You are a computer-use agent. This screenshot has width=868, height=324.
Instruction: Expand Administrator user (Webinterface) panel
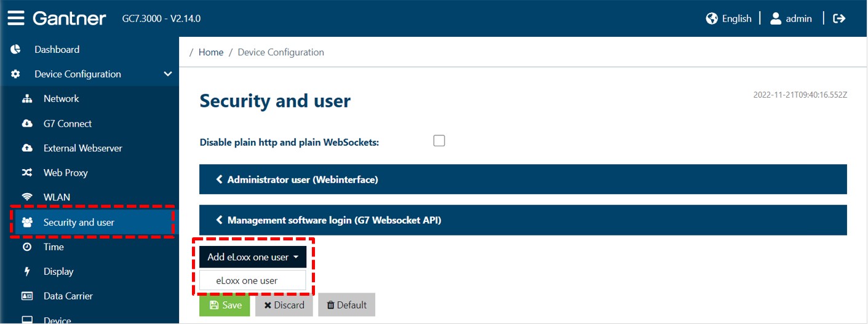(x=523, y=180)
